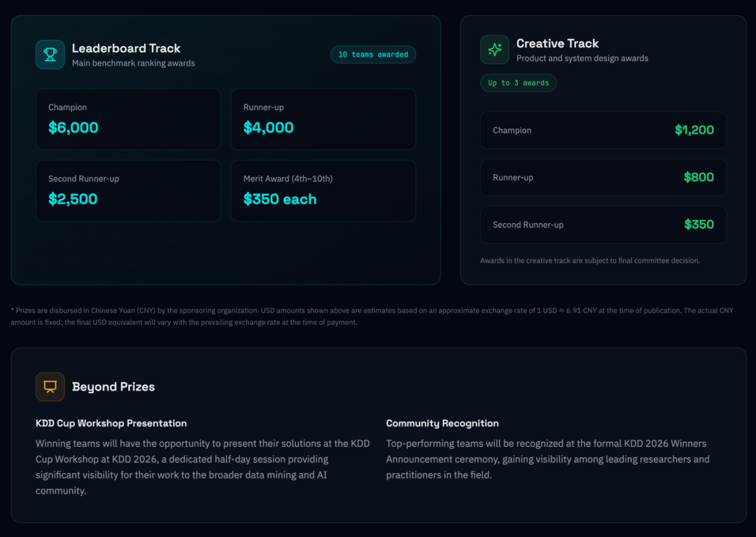Select the '10 teams awarded' badge
The image size is (756, 537).
(x=373, y=55)
